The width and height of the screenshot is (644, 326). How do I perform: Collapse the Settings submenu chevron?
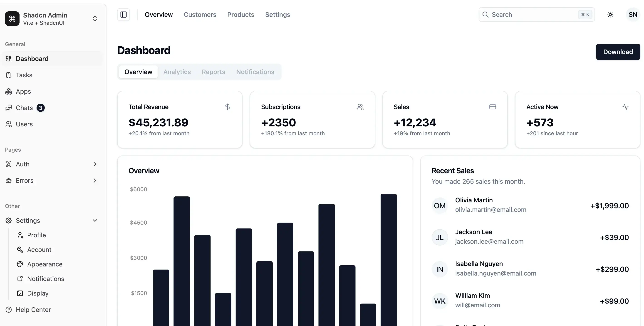tap(95, 221)
